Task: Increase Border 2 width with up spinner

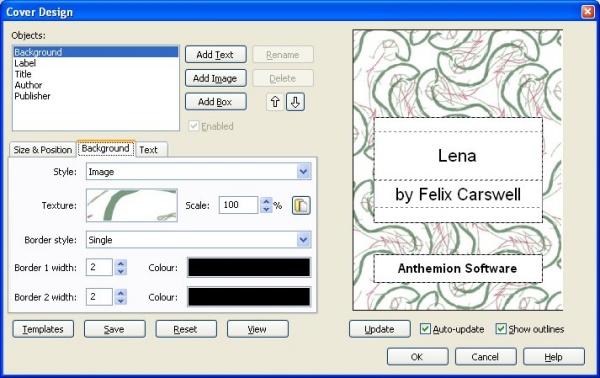Action: pos(121,293)
